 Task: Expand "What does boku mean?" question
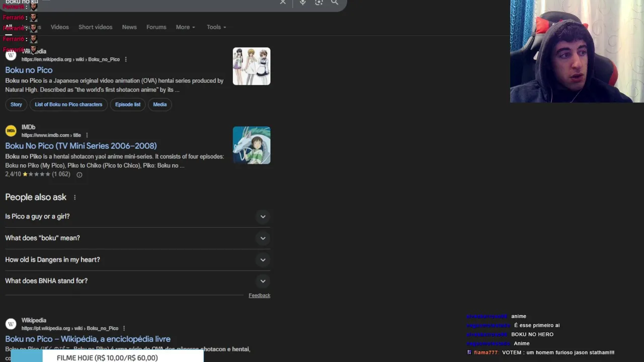click(137, 238)
